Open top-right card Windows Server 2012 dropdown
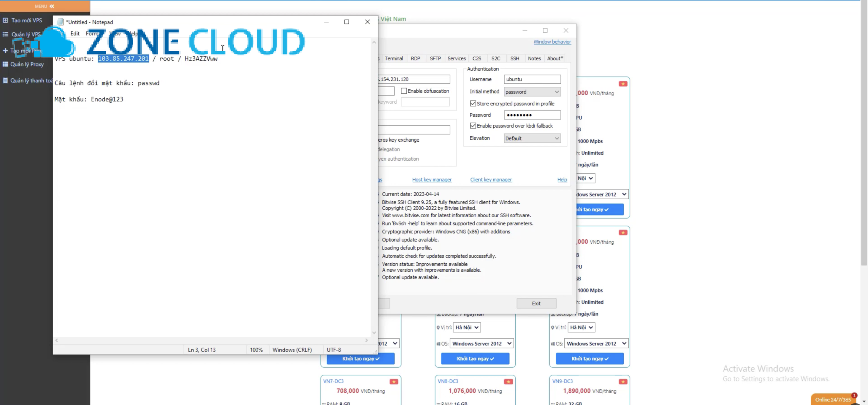868x405 pixels. [602, 195]
